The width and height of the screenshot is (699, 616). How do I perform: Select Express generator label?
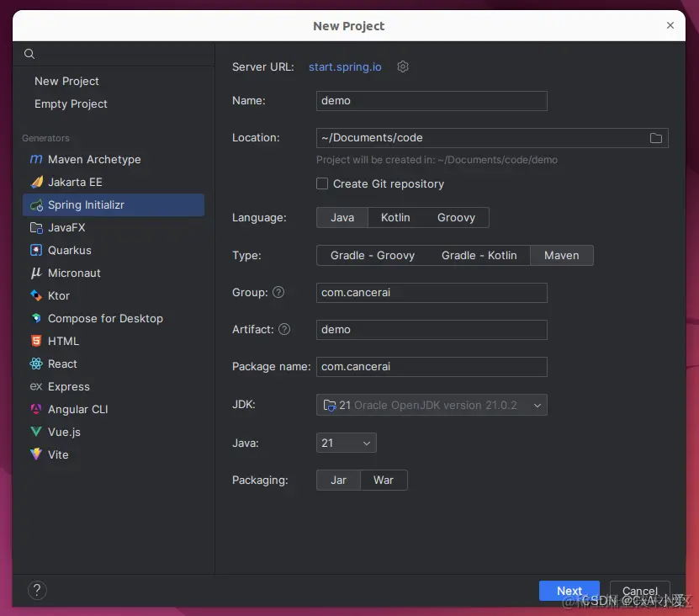point(69,387)
